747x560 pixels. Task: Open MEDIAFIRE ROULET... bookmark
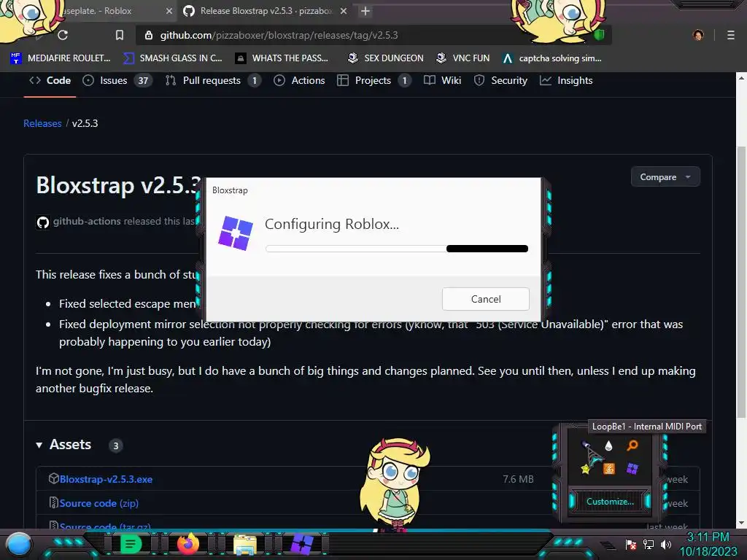click(x=60, y=58)
